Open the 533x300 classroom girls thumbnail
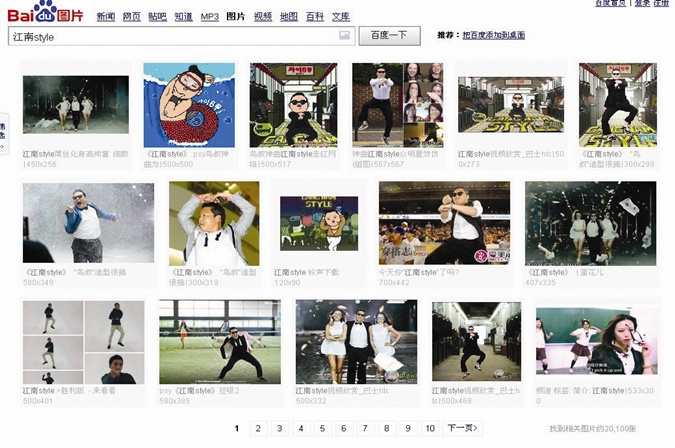The image size is (675, 448). (x=597, y=341)
